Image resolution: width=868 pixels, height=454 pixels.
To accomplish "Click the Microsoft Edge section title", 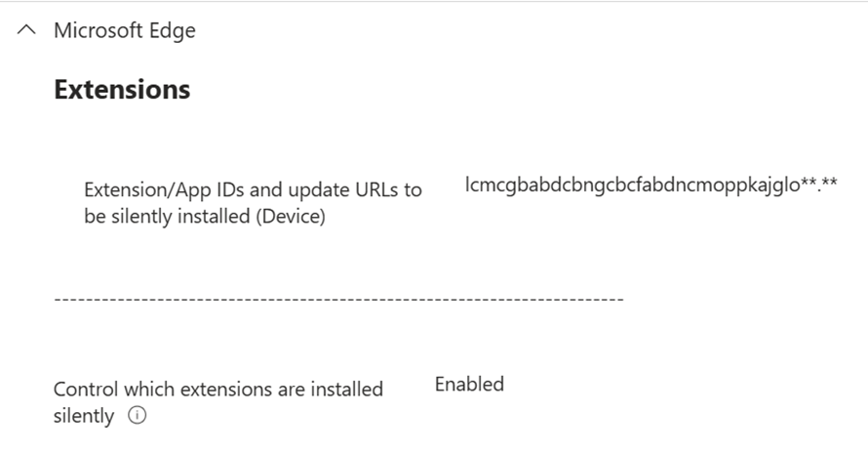I will [124, 31].
